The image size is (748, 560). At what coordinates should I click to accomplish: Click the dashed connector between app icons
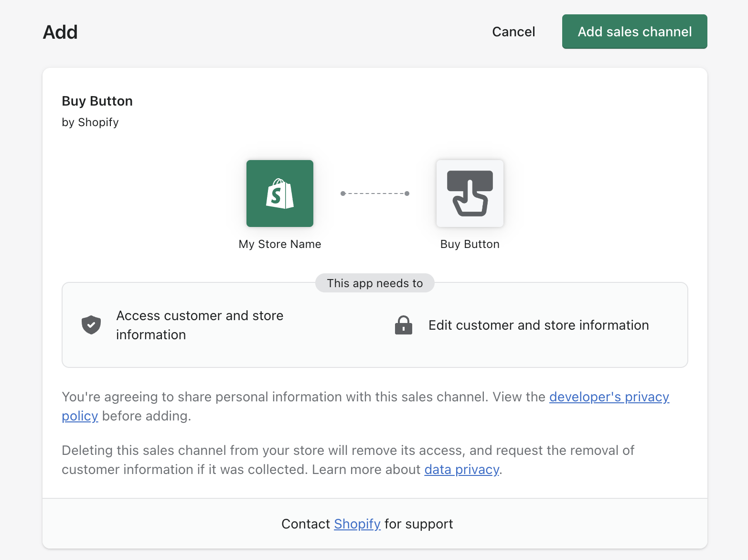click(375, 194)
